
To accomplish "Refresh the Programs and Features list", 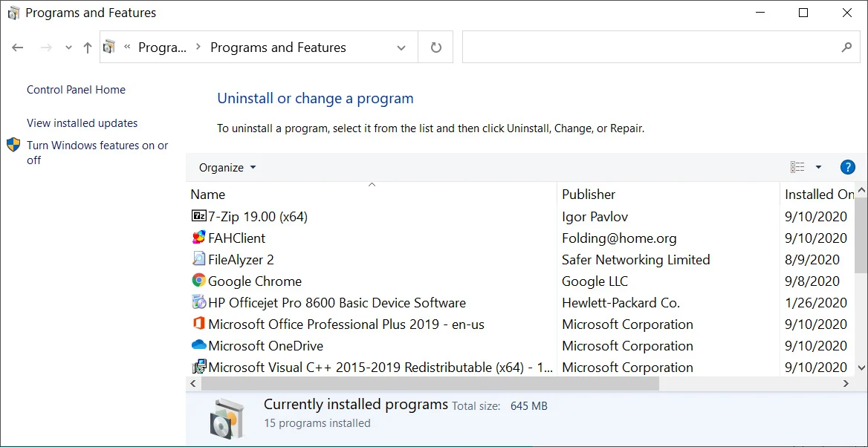I will 436,48.
